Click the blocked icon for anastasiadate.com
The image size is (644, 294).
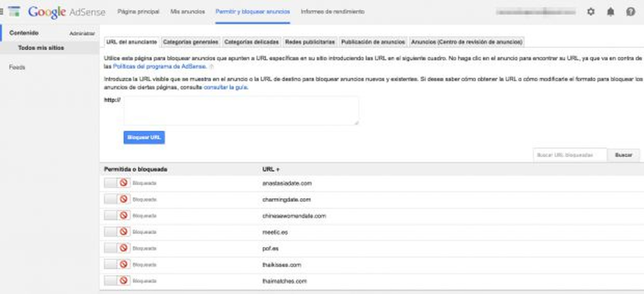(x=123, y=183)
